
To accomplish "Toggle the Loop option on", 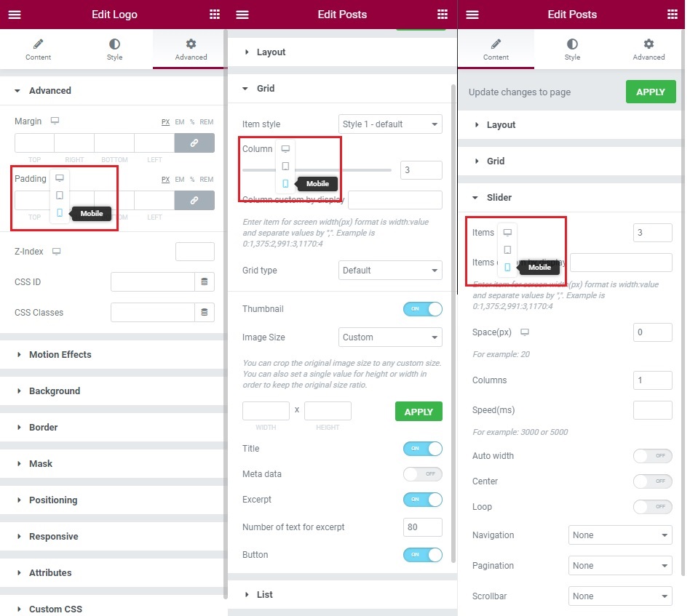I will coord(652,506).
